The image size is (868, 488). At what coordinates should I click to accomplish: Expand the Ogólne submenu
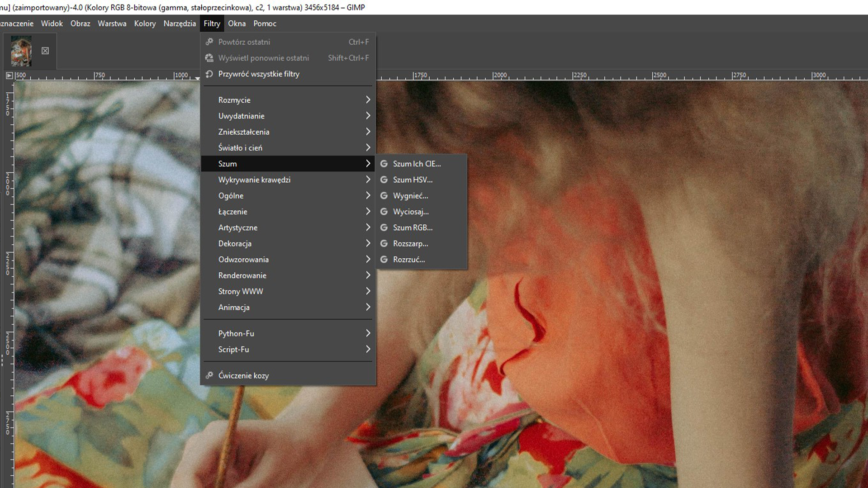point(288,195)
